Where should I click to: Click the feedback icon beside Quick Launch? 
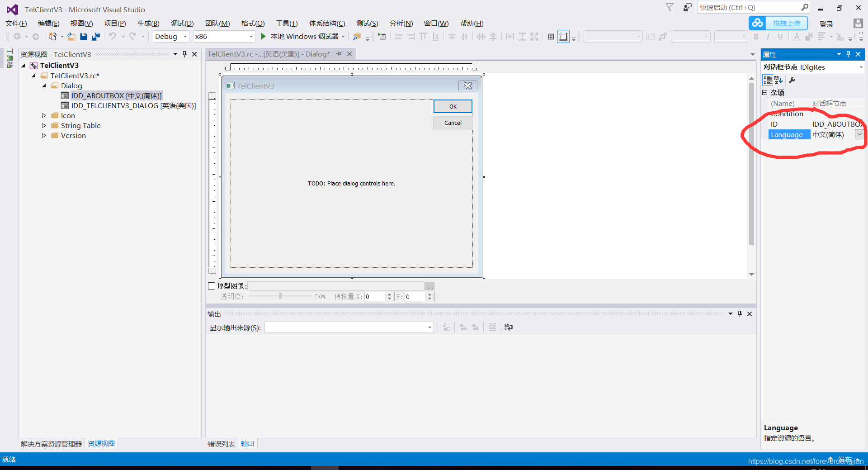click(x=687, y=7)
